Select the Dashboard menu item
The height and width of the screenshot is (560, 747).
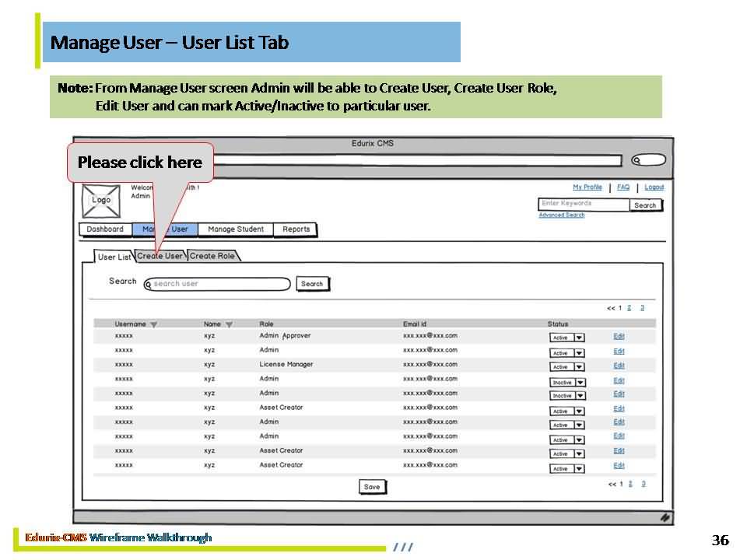(105, 229)
